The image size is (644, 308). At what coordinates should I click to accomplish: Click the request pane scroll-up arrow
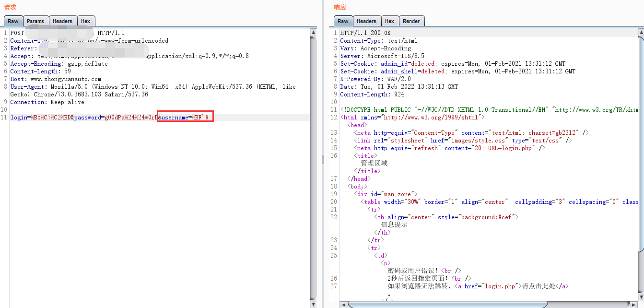click(x=314, y=33)
